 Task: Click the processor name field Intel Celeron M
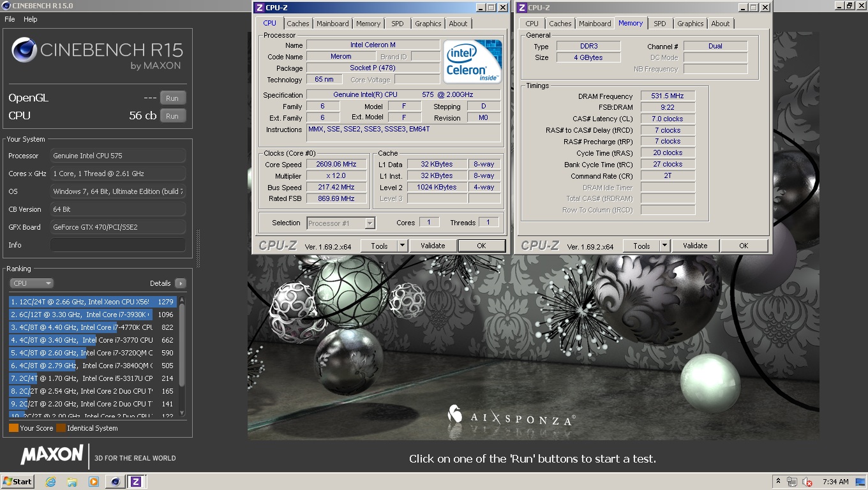click(x=373, y=45)
